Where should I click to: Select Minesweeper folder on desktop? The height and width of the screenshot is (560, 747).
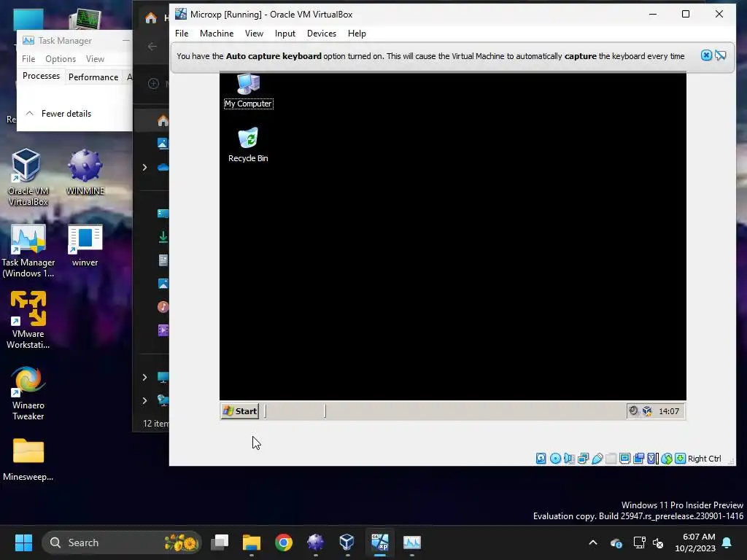[x=28, y=459]
